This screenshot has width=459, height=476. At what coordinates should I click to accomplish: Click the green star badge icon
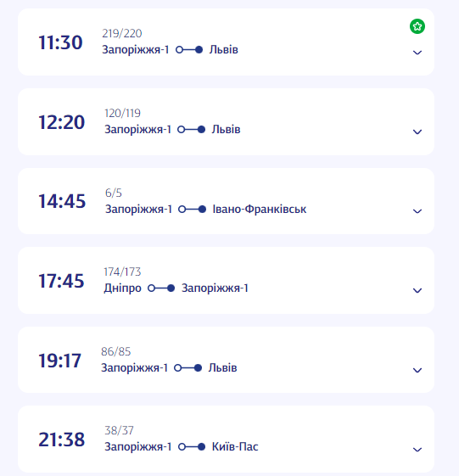pyautogui.click(x=417, y=26)
